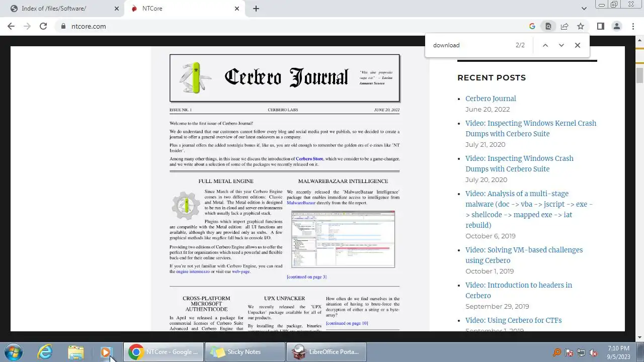
Task: Go back to the previous page
Action: click(11, 26)
